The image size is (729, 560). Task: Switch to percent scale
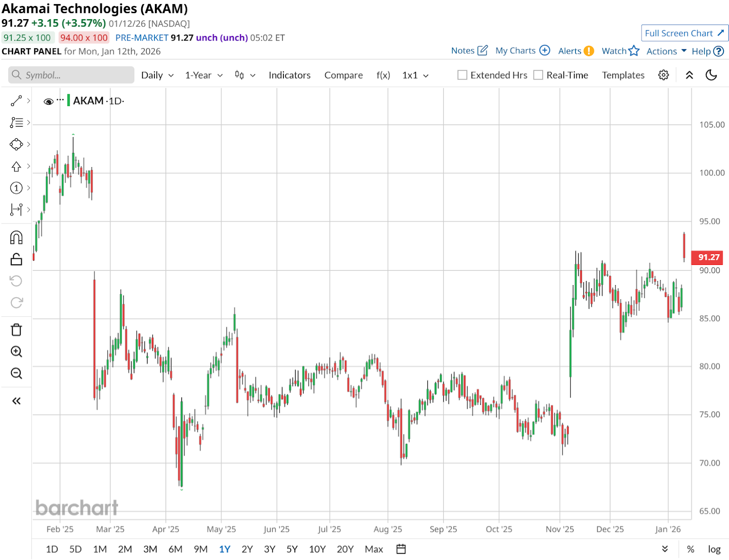click(x=691, y=549)
